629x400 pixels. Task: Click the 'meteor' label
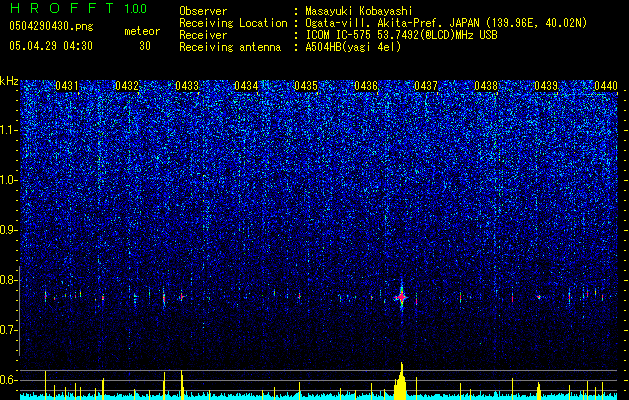(x=142, y=31)
